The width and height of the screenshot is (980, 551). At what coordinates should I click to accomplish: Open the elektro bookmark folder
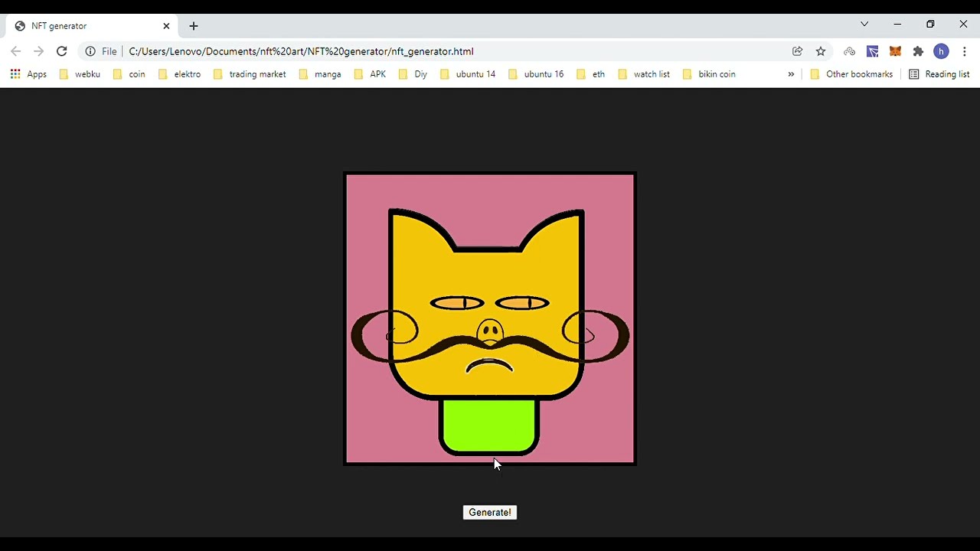pyautogui.click(x=179, y=74)
